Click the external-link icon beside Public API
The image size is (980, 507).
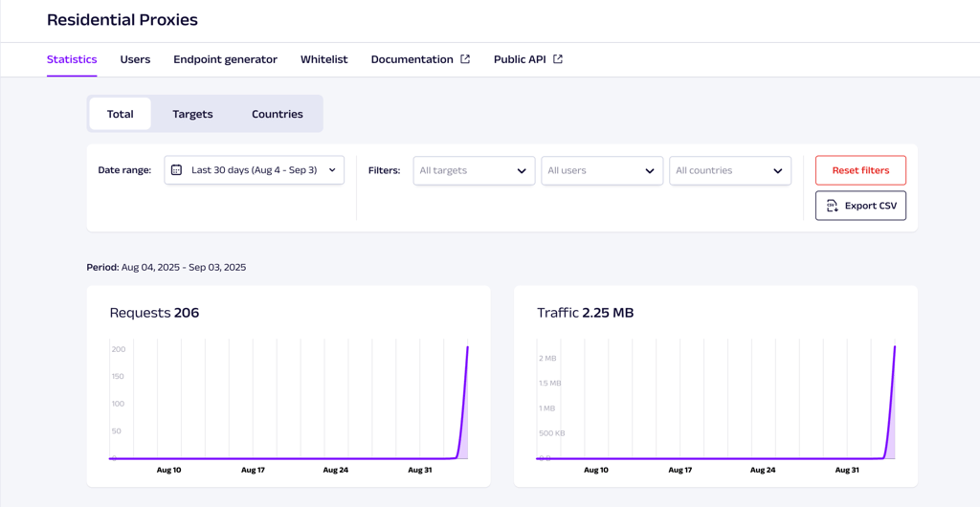tap(558, 59)
